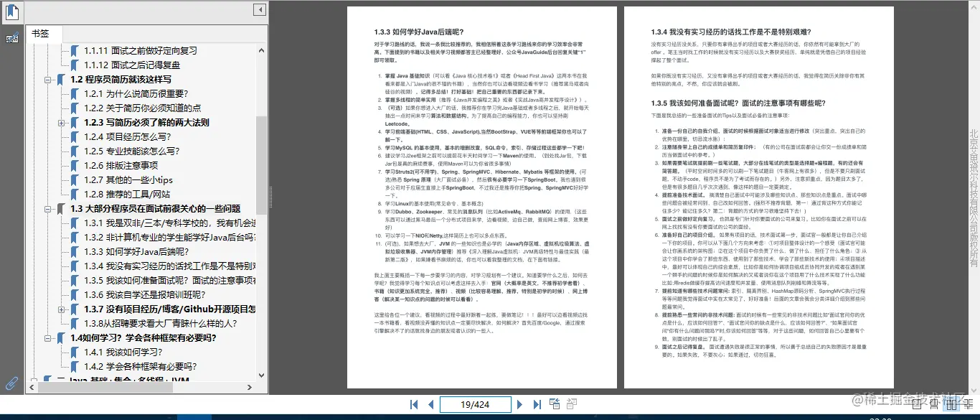Open the signatures panel icon in sidebar

tap(12, 37)
